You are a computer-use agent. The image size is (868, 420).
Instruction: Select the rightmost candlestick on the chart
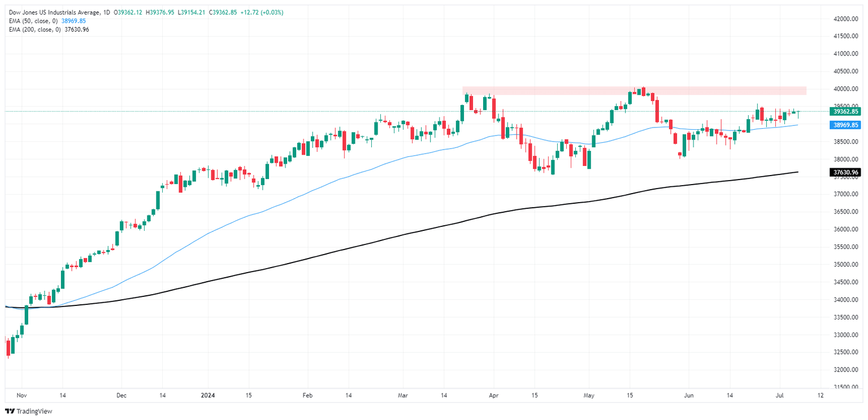tap(798, 112)
